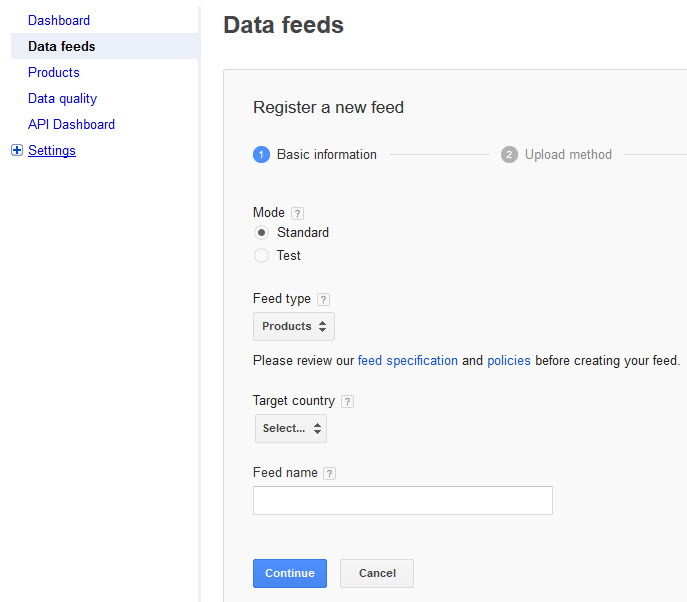The image size is (687, 602).
Task: Click the step 1 Basic information circle
Action: (262, 155)
